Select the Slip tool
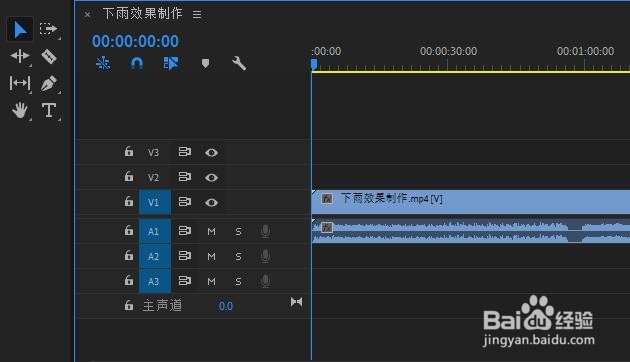This screenshot has width=630, height=362. pyautogui.click(x=20, y=83)
